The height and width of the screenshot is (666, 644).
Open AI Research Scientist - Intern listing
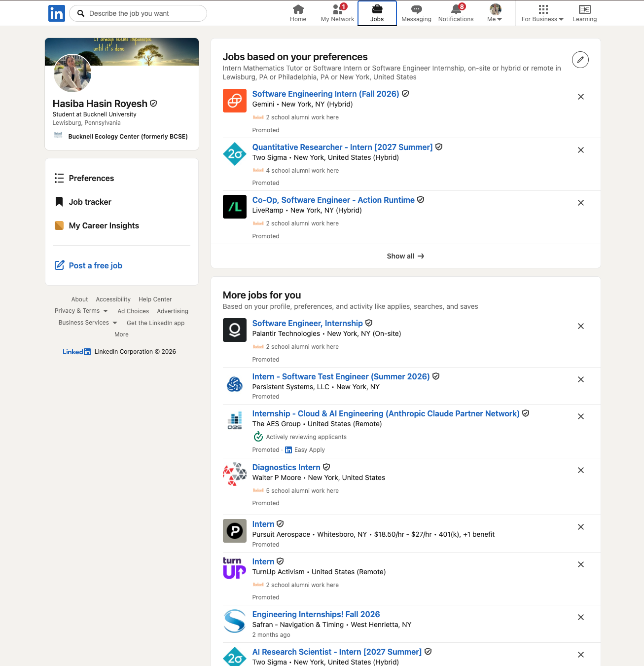pos(337,652)
